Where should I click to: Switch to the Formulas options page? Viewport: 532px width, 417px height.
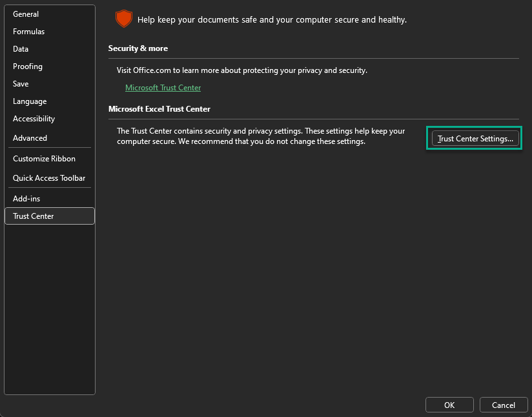coord(29,32)
